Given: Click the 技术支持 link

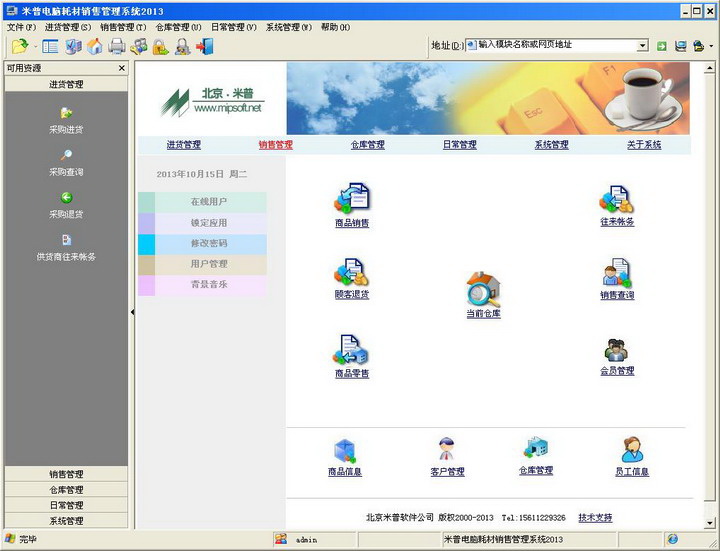Looking at the screenshot, I should coord(595,517).
